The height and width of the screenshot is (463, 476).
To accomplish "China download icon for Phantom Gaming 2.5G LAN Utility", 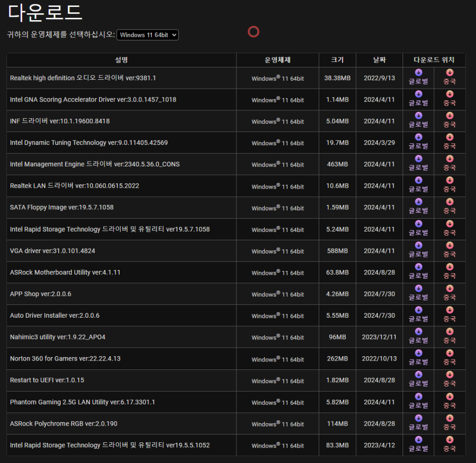I will click(x=449, y=397).
